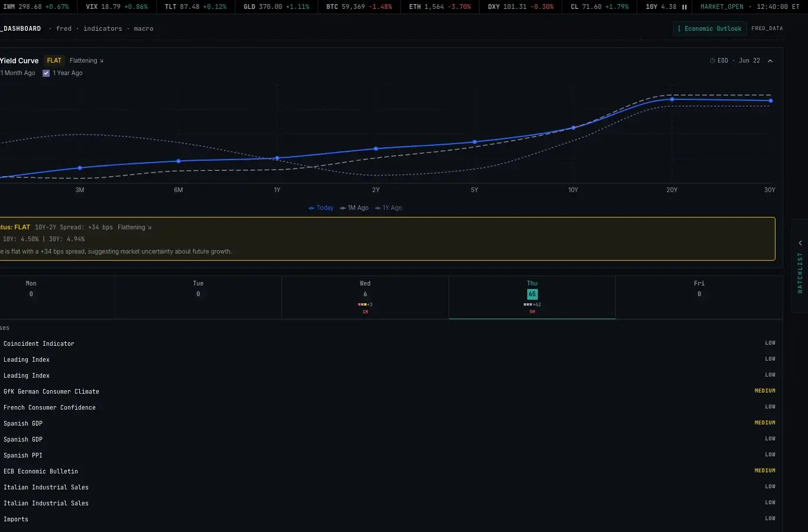
Task: Click LOW tag on Coincident Indicator
Action: 770,343
